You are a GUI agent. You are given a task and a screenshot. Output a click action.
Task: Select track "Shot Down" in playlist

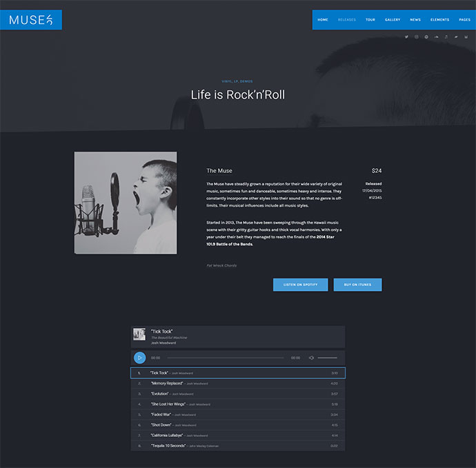[x=238, y=425]
